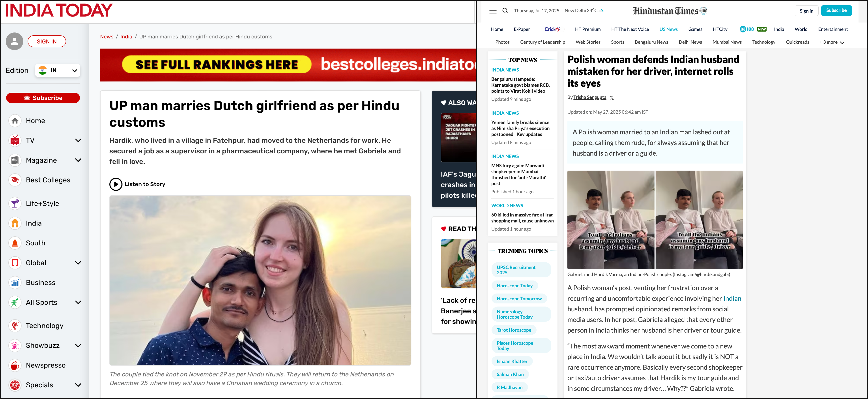Click the Global icon in sidebar

click(x=15, y=263)
